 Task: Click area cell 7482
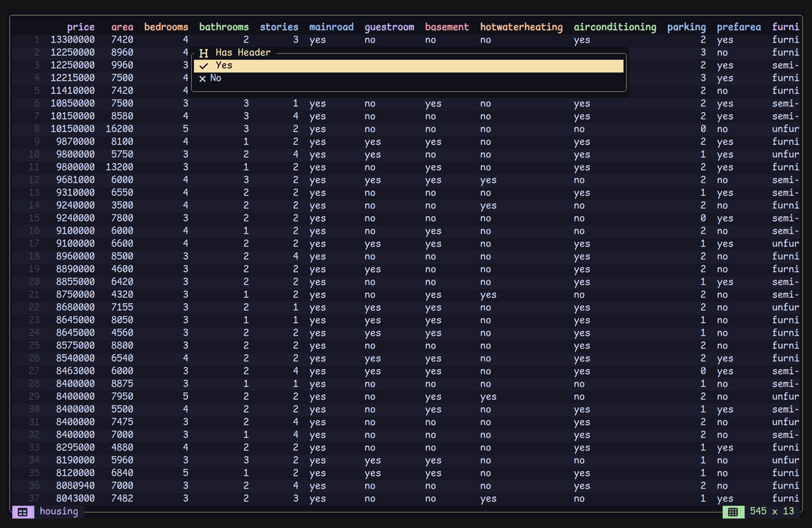click(122, 498)
